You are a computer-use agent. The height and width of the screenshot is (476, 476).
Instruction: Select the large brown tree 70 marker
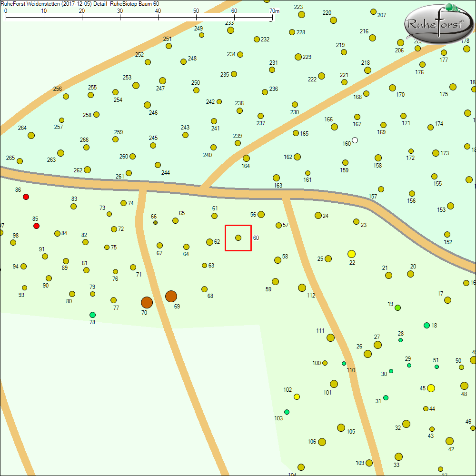pos(147,302)
